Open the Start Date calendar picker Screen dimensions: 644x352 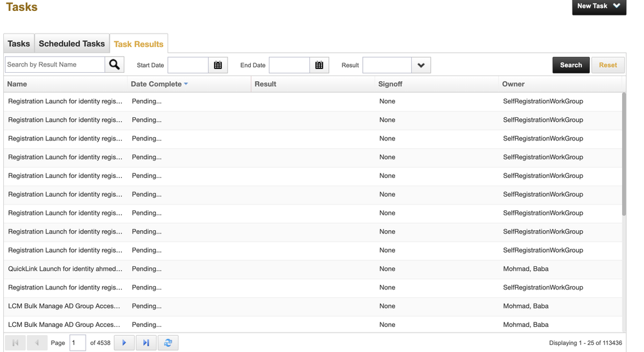(x=218, y=65)
